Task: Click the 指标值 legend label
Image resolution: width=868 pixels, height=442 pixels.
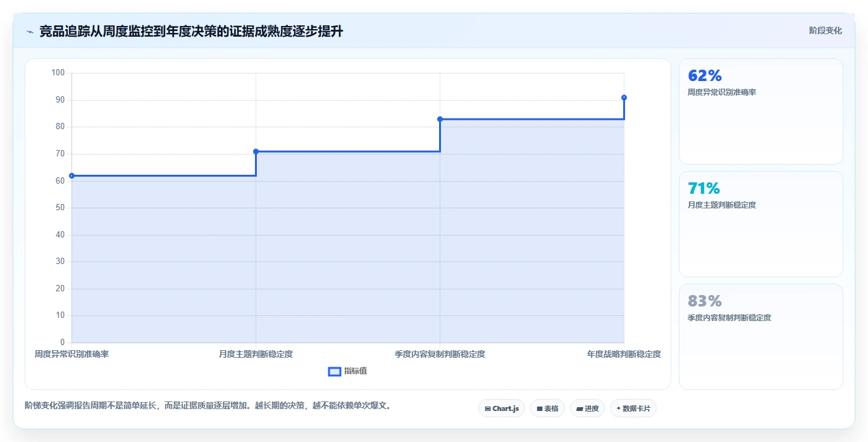Action: click(x=356, y=371)
